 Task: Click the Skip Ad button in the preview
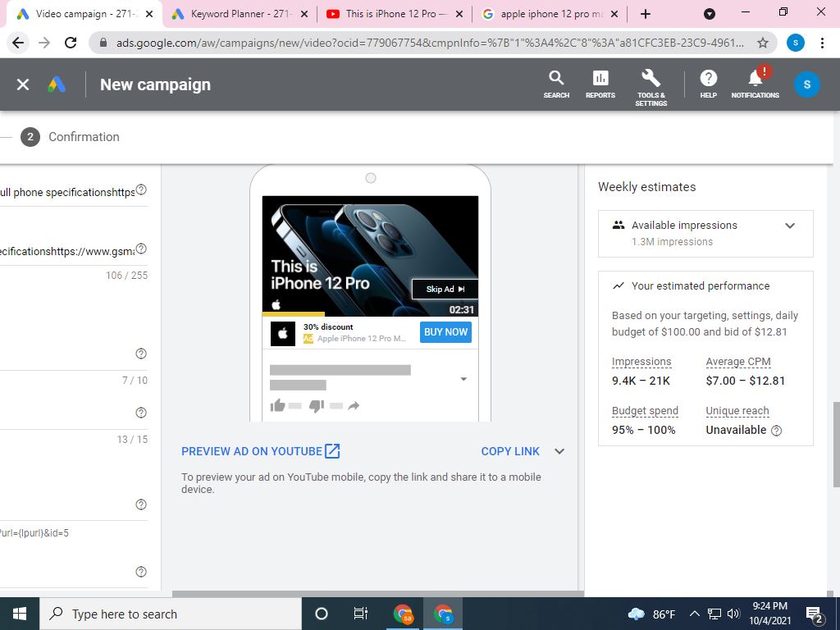[445, 290]
